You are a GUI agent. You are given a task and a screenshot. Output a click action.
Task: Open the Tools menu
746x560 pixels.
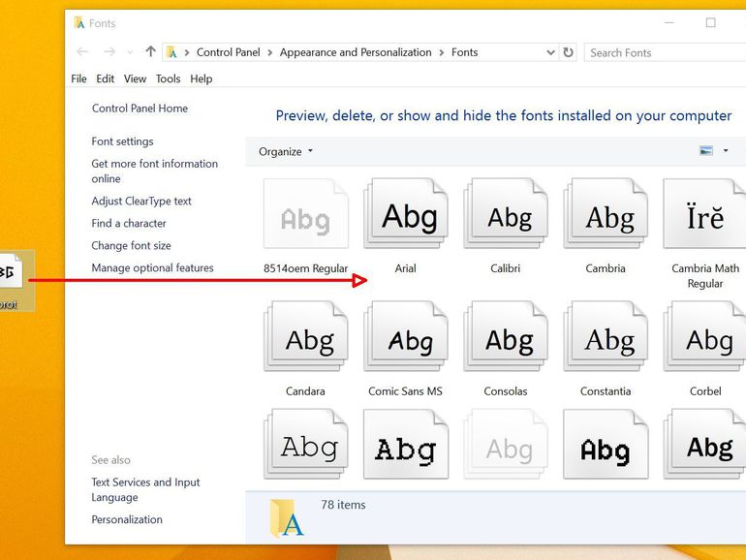click(168, 79)
